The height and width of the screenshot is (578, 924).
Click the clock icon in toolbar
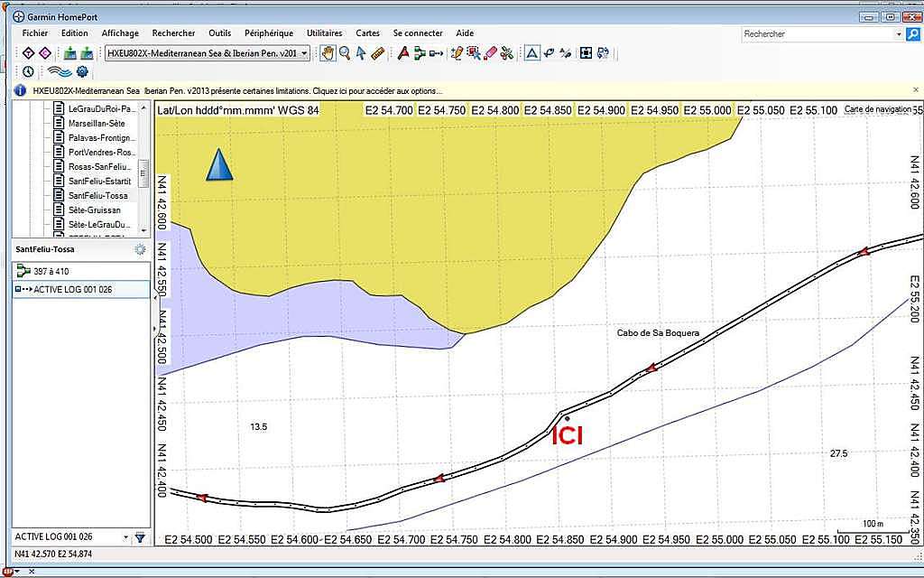click(x=28, y=71)
